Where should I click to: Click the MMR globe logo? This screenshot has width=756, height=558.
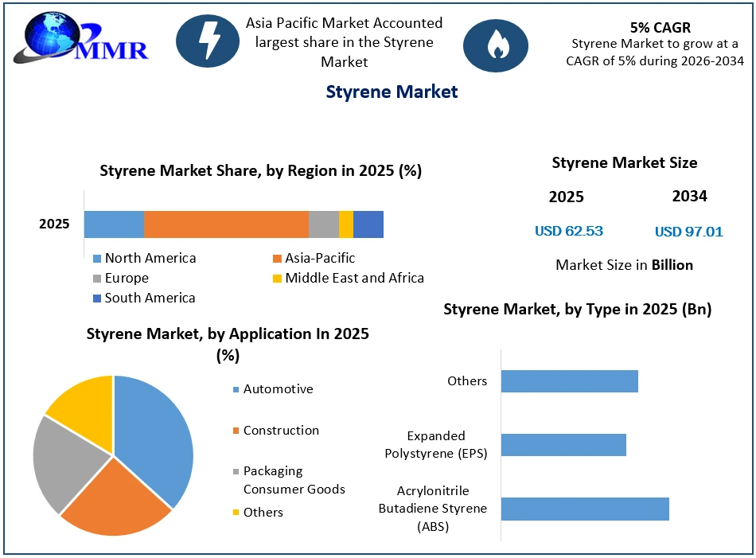(80, 38)
